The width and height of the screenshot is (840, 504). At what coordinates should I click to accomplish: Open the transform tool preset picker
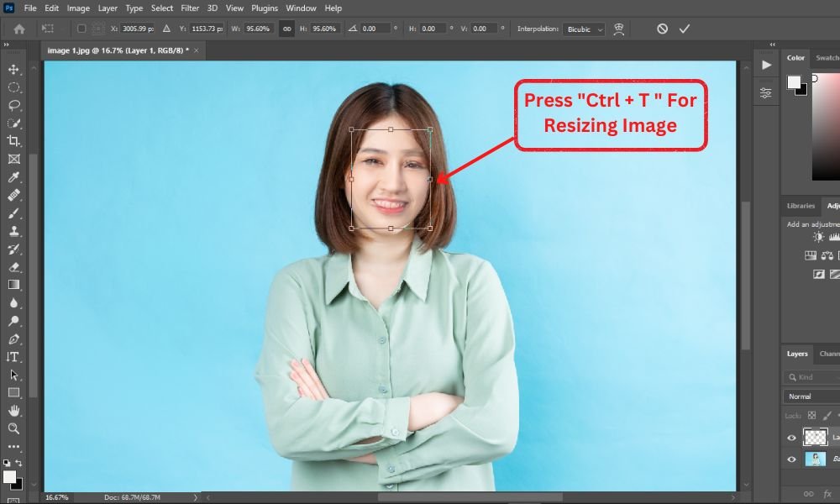tap(48, 29)
